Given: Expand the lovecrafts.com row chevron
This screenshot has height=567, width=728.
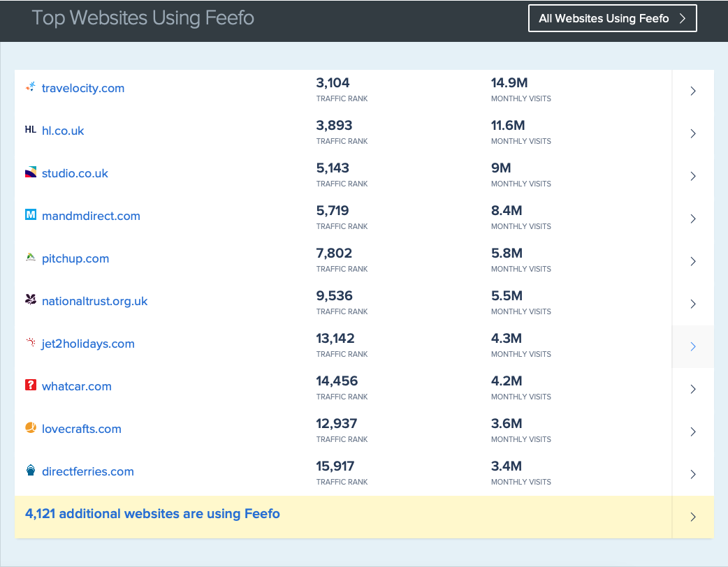Looking at the screenshot, I should point(692,432).
